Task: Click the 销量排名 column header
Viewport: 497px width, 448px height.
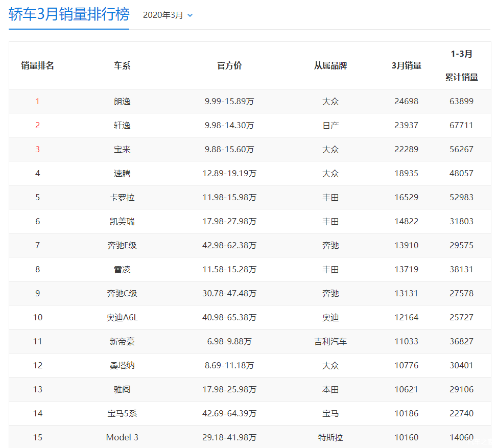Action: click(37, 65)
